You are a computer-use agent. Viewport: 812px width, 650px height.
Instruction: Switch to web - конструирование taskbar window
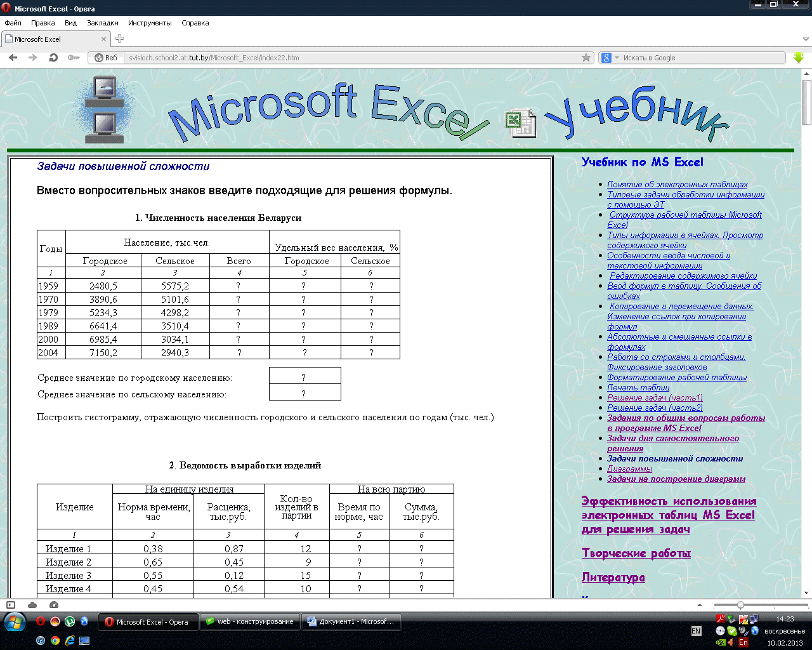pyautogui.click(x=249, y=621)
